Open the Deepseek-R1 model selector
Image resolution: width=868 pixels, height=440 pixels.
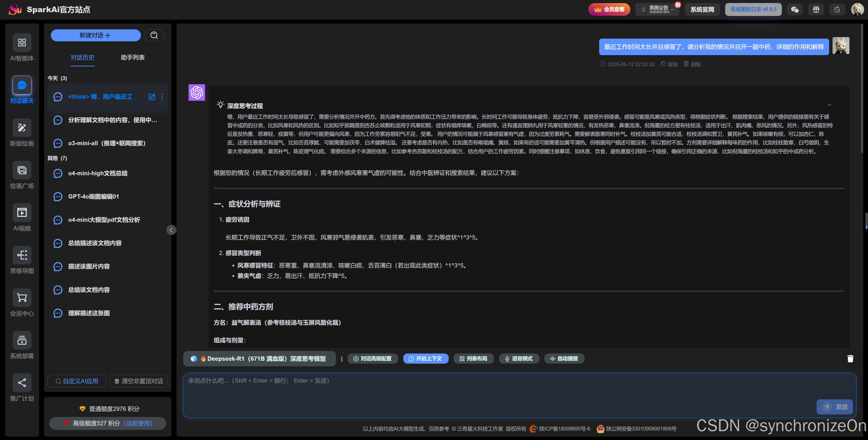pos(259,358)
